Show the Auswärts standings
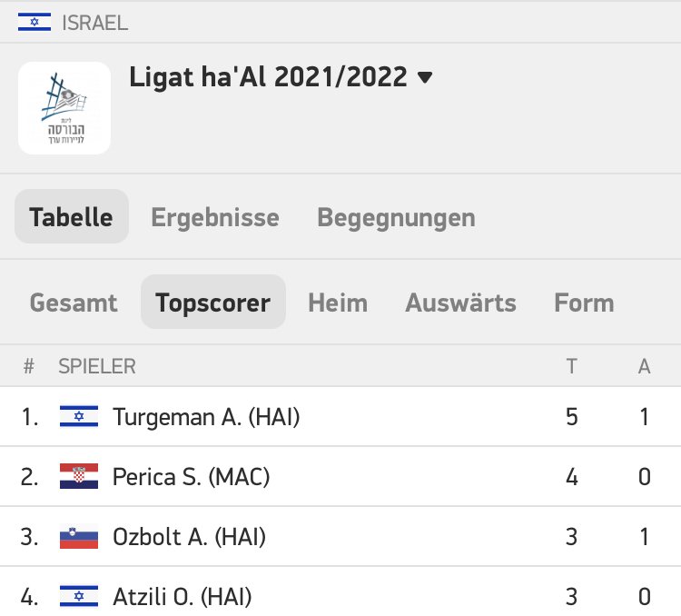This screenshot has height=616, width=681. pos(460,303)
